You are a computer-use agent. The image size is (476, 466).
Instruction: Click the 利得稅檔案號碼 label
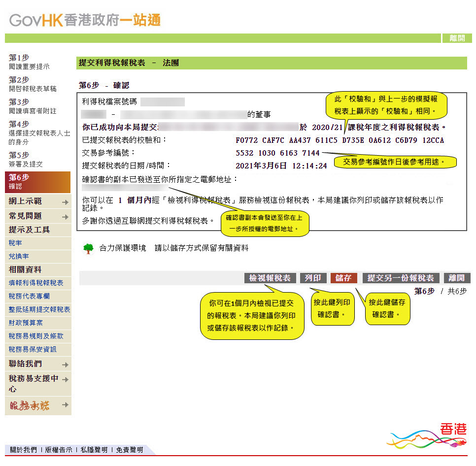pos(109,101)
